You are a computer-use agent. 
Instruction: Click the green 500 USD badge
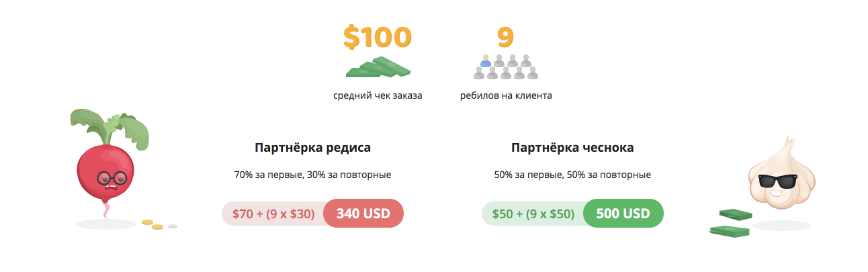tap(623, 214)
